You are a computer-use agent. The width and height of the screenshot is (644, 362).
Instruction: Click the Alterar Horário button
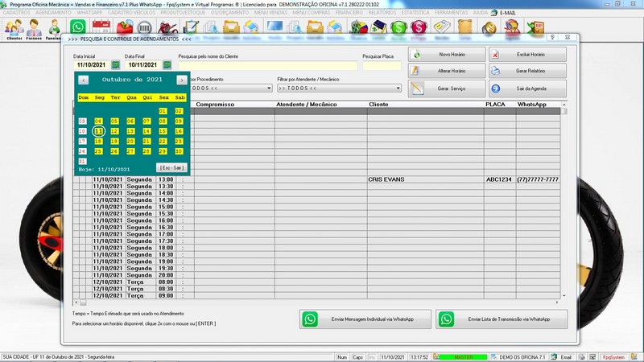coord(447,71)
